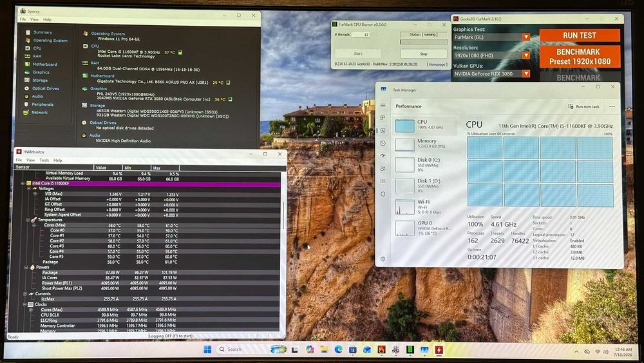Click the orange RUN TEST button
The height and width of the screenshot is (363, 644).
pos(580,35)
